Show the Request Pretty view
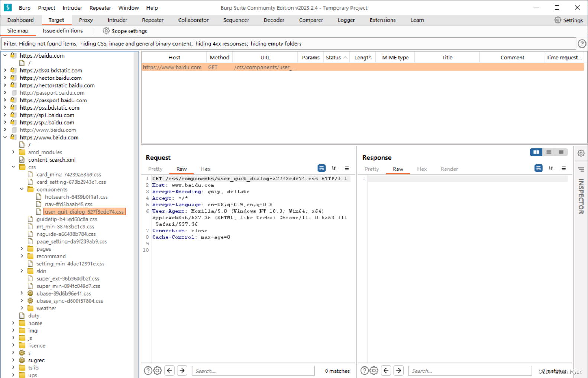Image resolution: width=588 pixels, height=378 pixels. point(155,169)
